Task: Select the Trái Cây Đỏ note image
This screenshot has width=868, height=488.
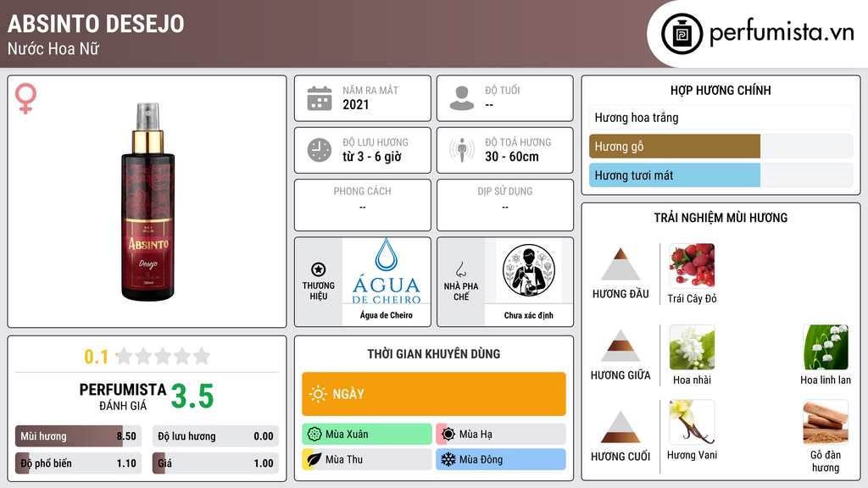Action: point(692,265)
